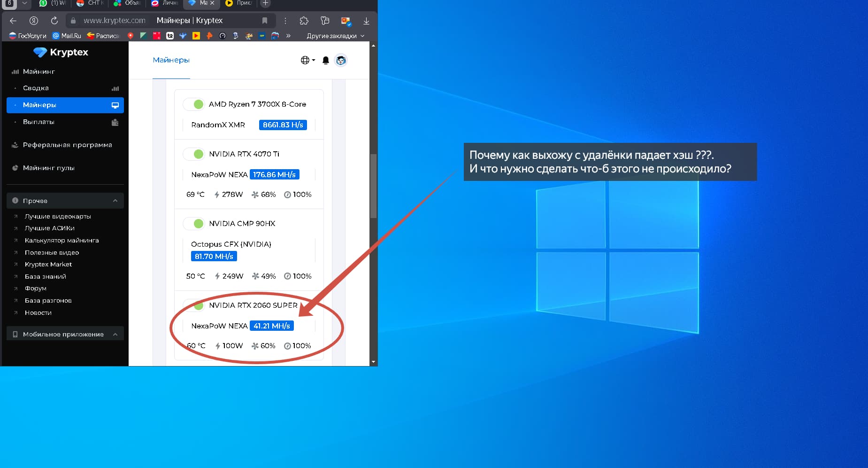Open Полезные видео link
The width and height of the screenshot is (868, 468).
pyautogui.click(x=52, y=253)
